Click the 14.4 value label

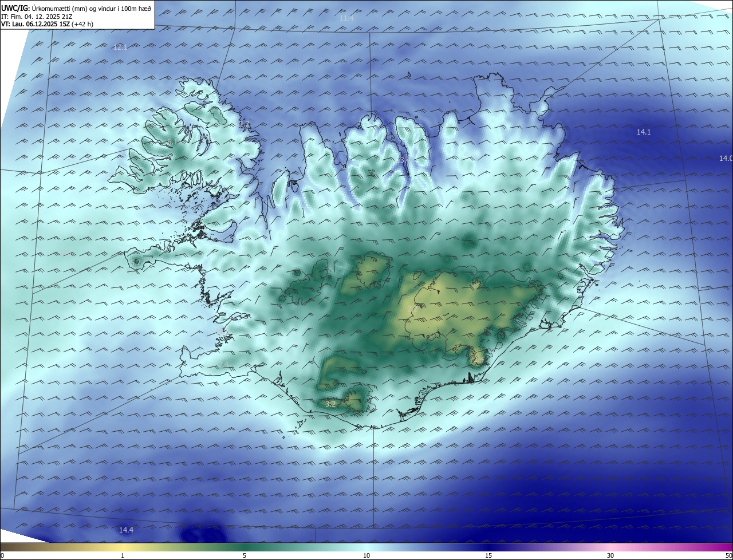[126, 530]
